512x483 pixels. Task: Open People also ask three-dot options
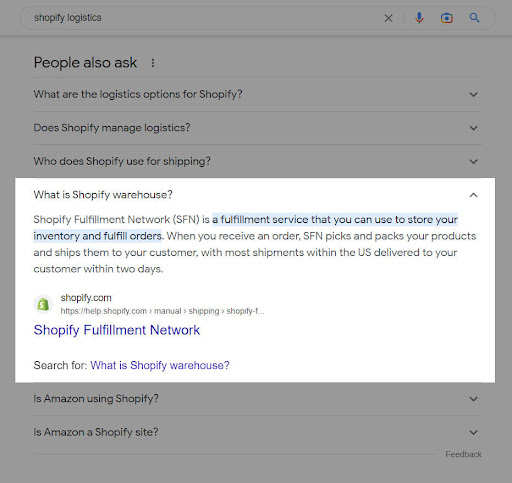[x=153, y=63]
